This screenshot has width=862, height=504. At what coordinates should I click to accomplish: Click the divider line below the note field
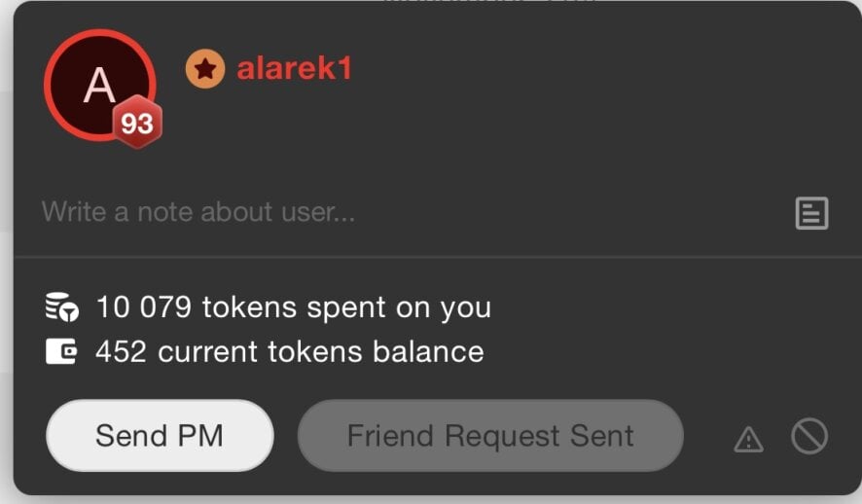point(438,257)
